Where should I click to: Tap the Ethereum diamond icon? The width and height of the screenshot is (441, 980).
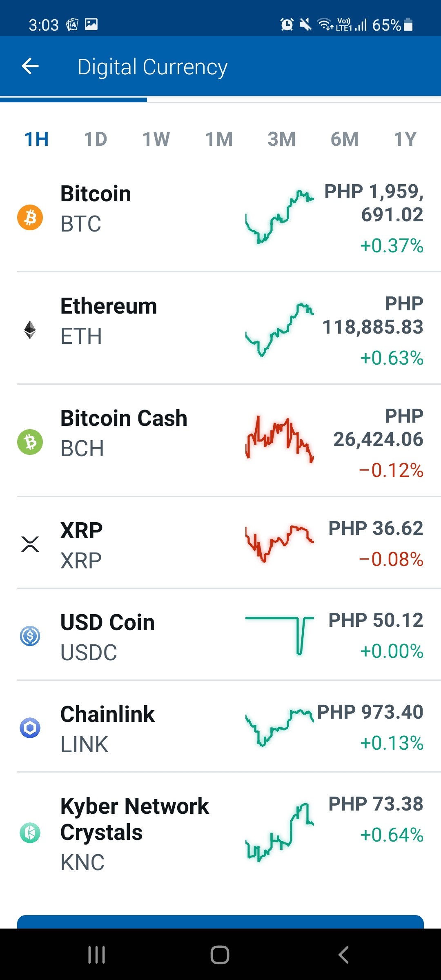[30, 330]
